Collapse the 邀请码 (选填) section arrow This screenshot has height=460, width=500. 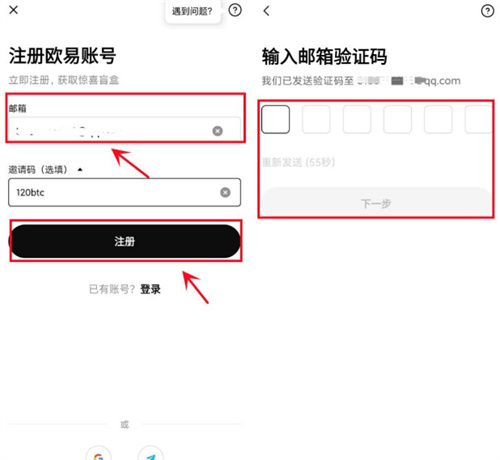tap(80, 170)
